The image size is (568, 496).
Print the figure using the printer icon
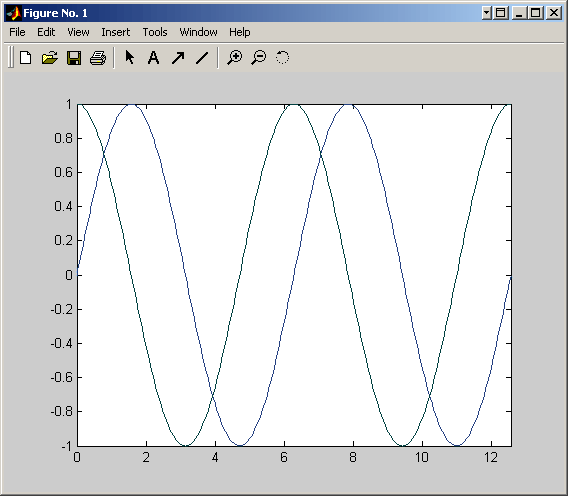coord(98,58)
